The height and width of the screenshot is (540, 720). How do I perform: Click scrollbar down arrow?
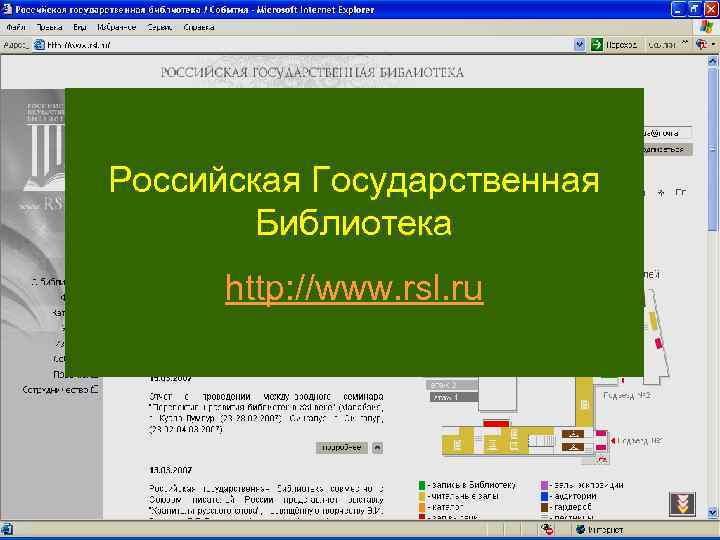tap(713, 512)
